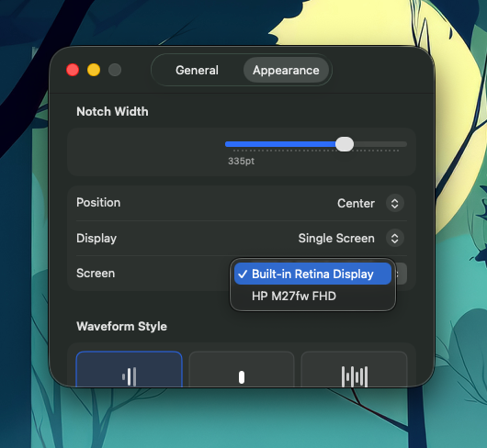The image size is (487, 448).
Task: Open the Position dropdown showing Center
Action: point(395,204)
